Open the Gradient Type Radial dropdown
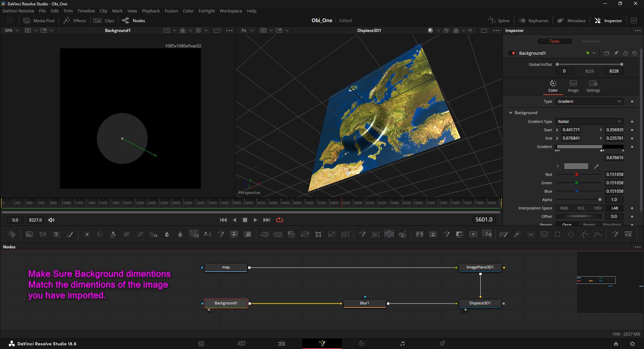The image size is (644, 349). [x=589, y=121]
